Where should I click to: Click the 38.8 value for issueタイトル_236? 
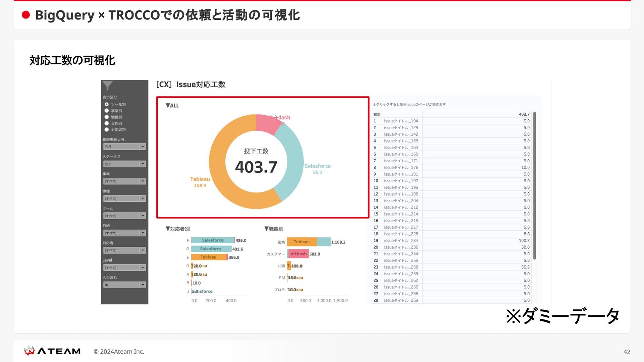526,247
